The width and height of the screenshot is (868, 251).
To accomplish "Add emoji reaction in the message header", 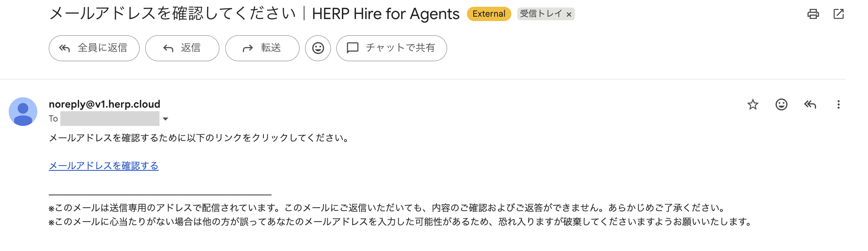I will [x=782, y=104].
